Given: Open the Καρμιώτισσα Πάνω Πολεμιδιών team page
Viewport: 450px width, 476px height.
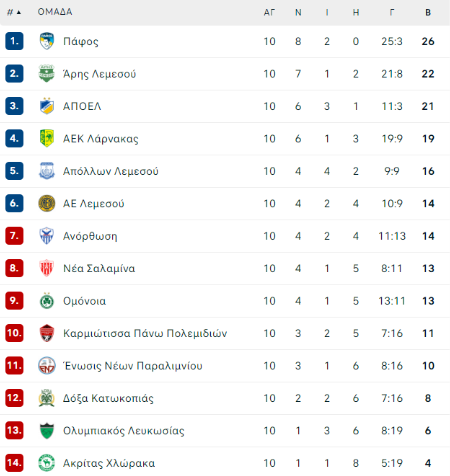Looking at the screenshot, I should coord(145,333).
